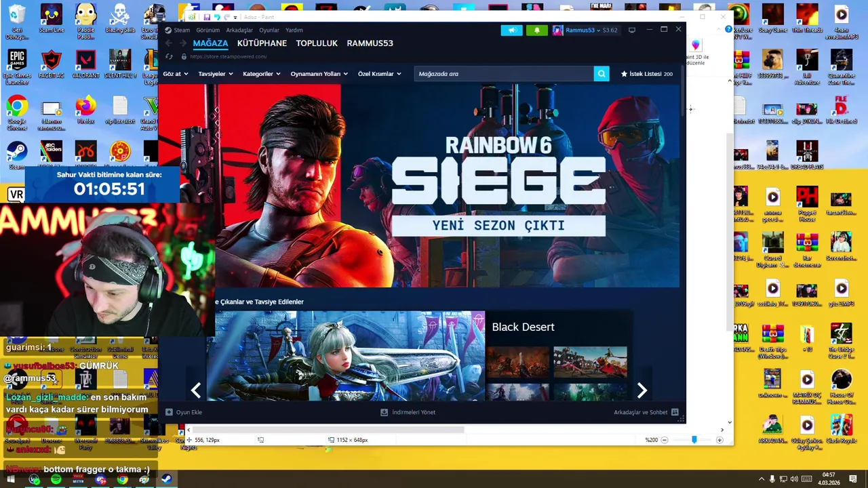868x488 pixels.
Task: Select the MAĞAZA tab
Action: click(210, 43)
